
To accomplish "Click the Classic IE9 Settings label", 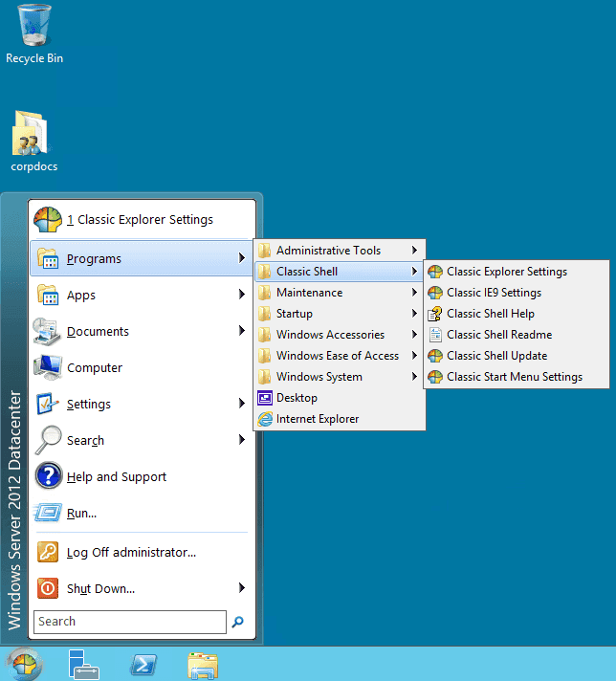I will pos(494,293).
